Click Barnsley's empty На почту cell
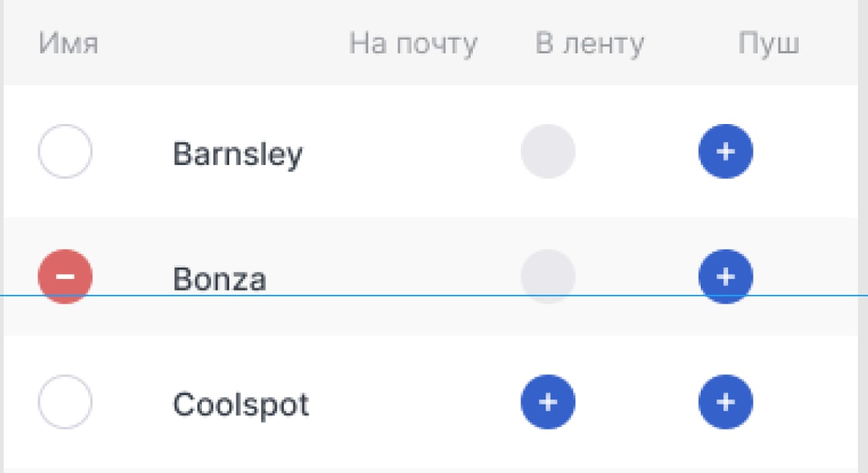The height and width of the screenshot is (473, 868). 413,151
